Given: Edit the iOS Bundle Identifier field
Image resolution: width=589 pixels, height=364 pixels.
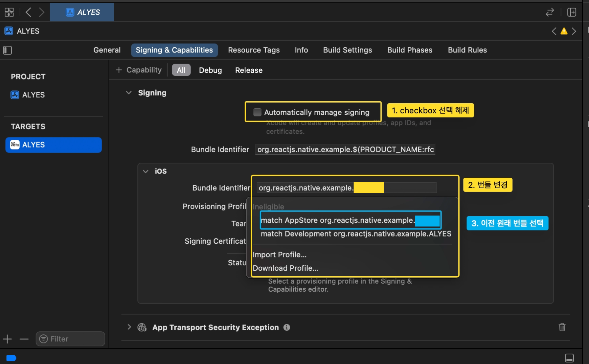Looking at the screenshot, I should [347, 188].
